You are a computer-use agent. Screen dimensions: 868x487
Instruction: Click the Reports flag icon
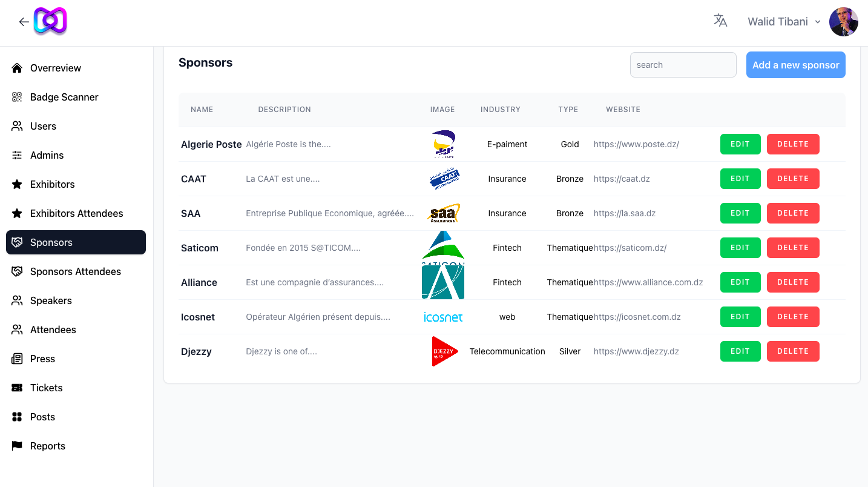pos(17,446)
